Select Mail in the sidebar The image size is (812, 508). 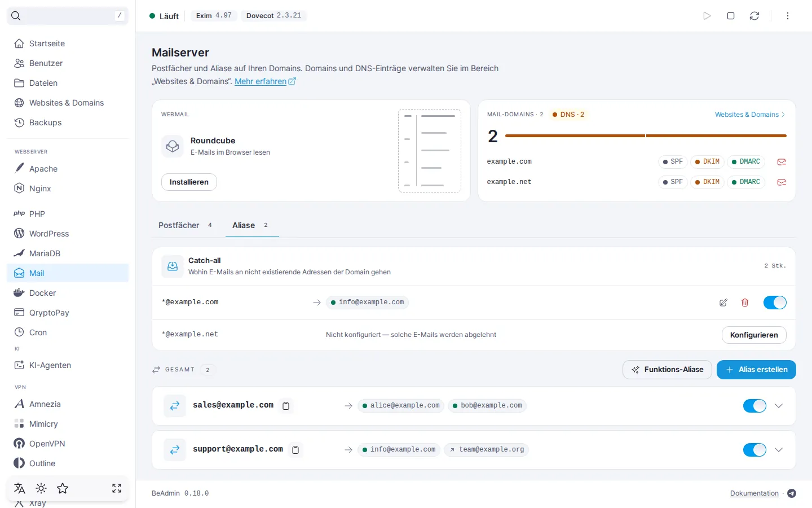68,273
